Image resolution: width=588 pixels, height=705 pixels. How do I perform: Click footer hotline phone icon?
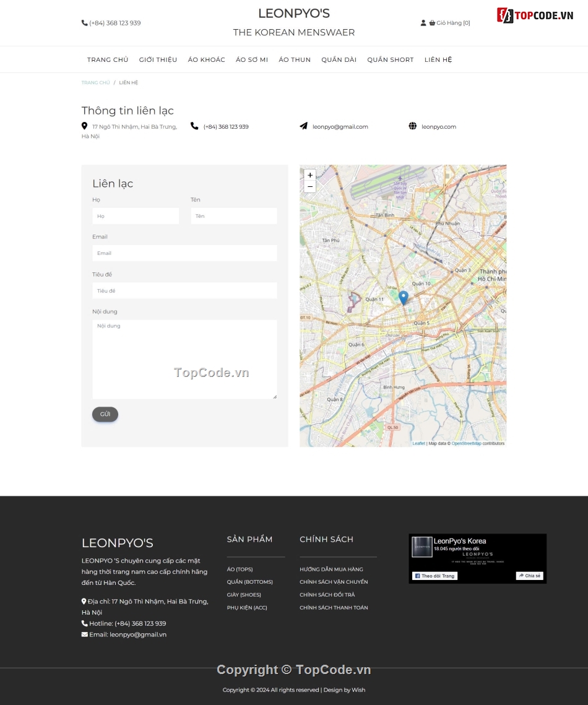(x=85, y=623)
